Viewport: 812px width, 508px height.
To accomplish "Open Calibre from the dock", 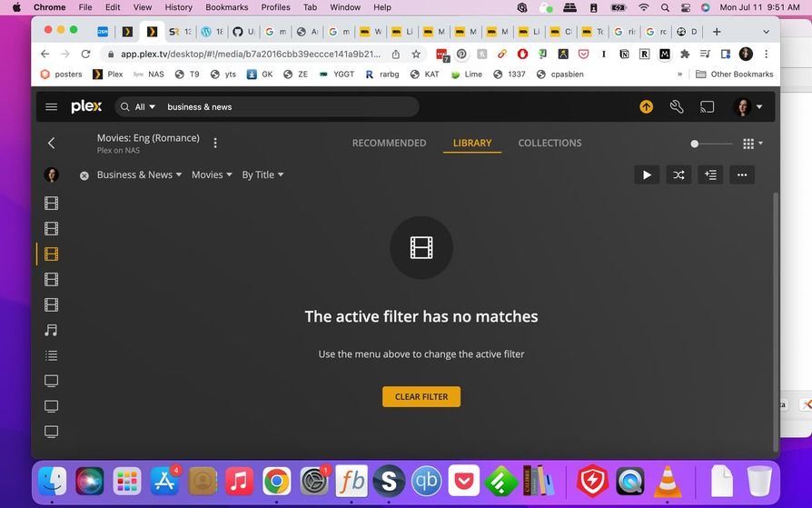I will tap(539, 482).
